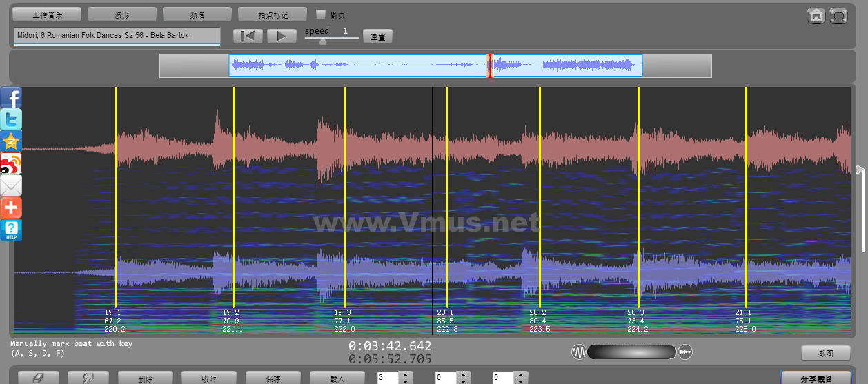Click the Facebook share icon
This screenshot has height=384, width=868.
click(11, 97)
